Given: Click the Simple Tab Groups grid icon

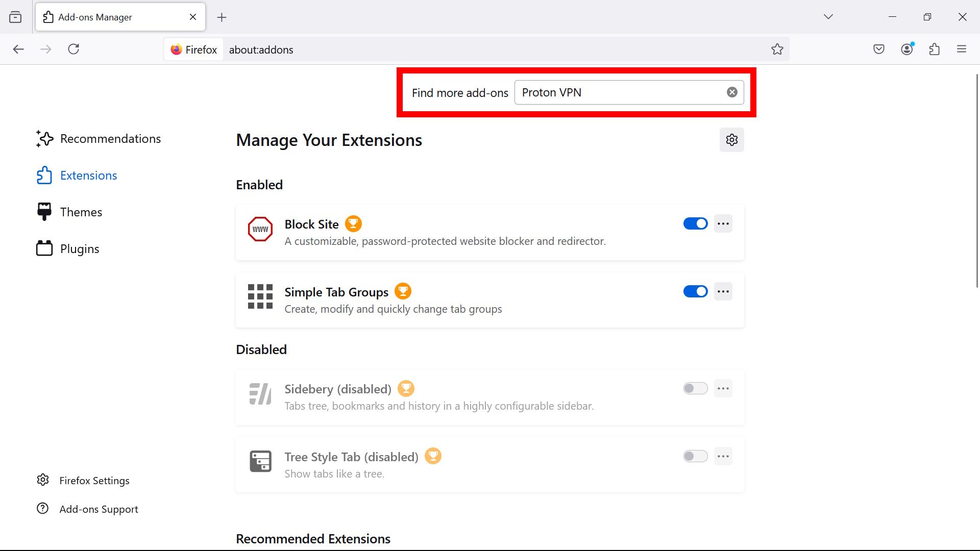Looking at the screenshot, I should pos(260,297).
